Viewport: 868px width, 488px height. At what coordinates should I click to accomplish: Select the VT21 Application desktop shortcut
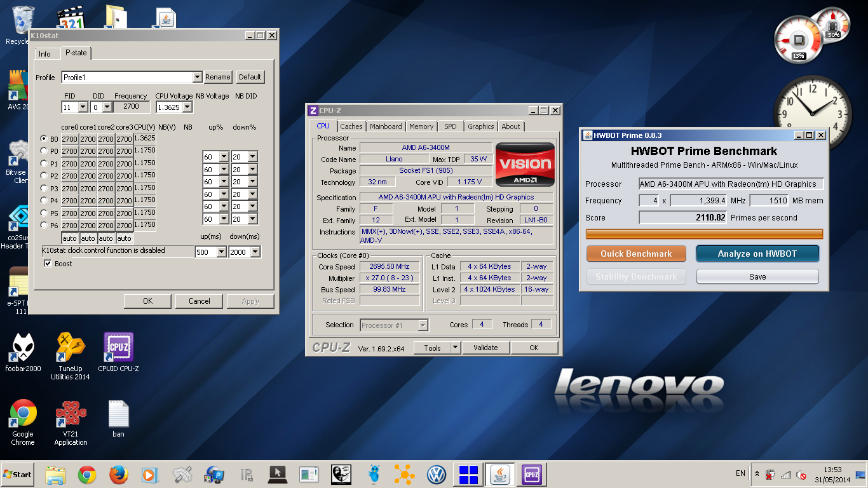[71, 423]
